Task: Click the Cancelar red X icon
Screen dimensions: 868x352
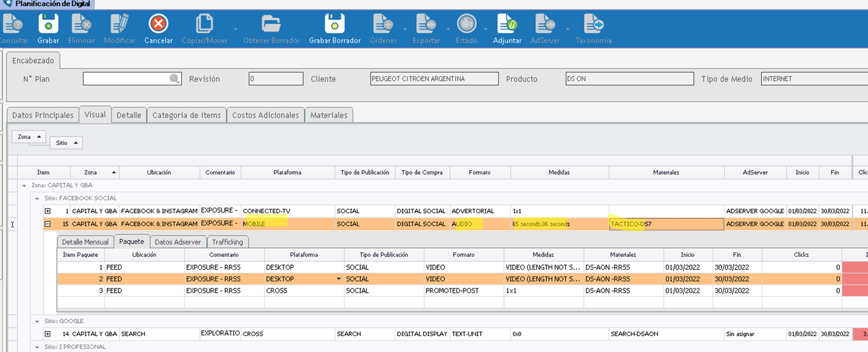Action: pos(159,24)
